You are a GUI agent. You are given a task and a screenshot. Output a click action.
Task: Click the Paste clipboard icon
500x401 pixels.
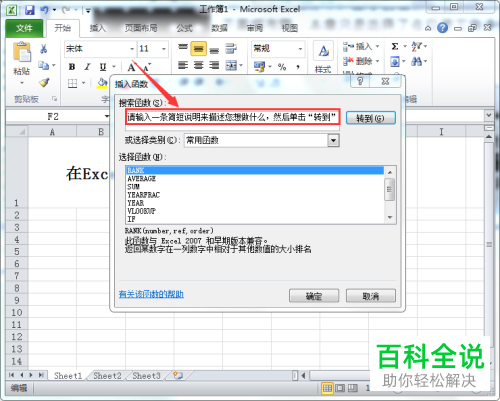(22, 52)
